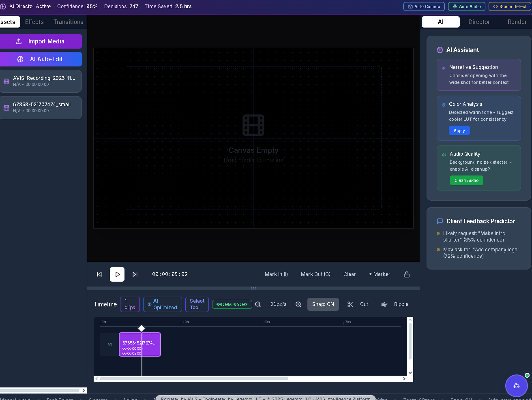This screenshot has width=532, height=400.
Task: Switch to the Director tab
Action: point(479,22)
